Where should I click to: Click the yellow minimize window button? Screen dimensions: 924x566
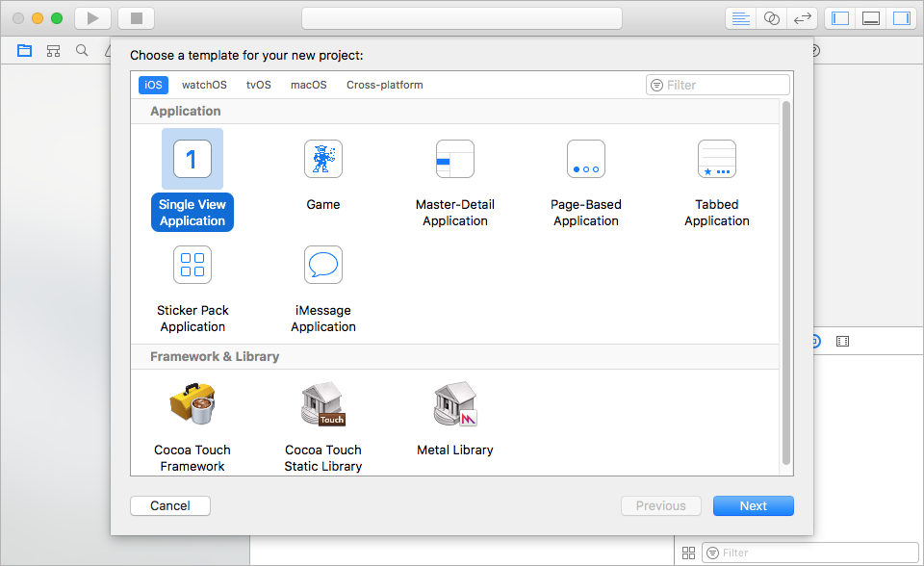[x=38, y=18]
